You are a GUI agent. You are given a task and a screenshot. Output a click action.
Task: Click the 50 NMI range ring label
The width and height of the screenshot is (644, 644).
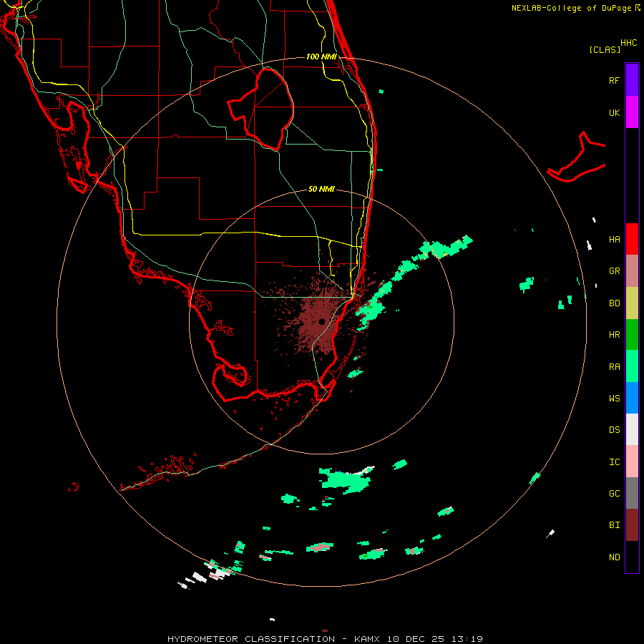[x=321, y=189]
